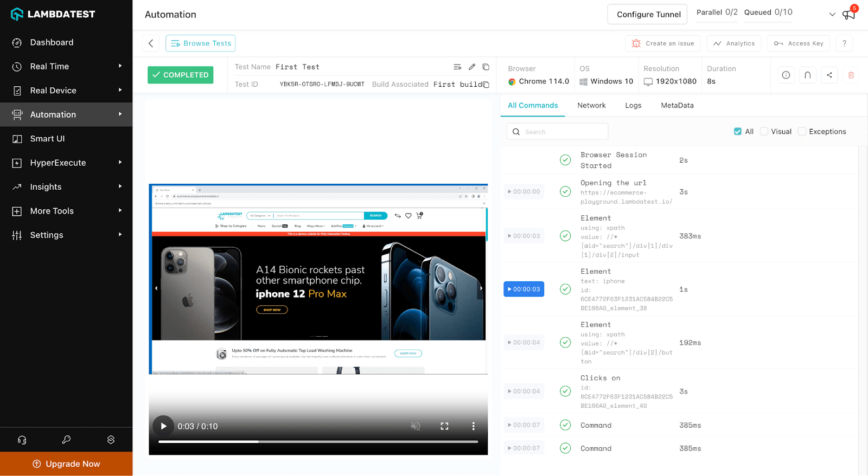Jump to highlighted 00:00:03 timestamp
Viewport: 868px width, 476px height.
pos(524,289)
